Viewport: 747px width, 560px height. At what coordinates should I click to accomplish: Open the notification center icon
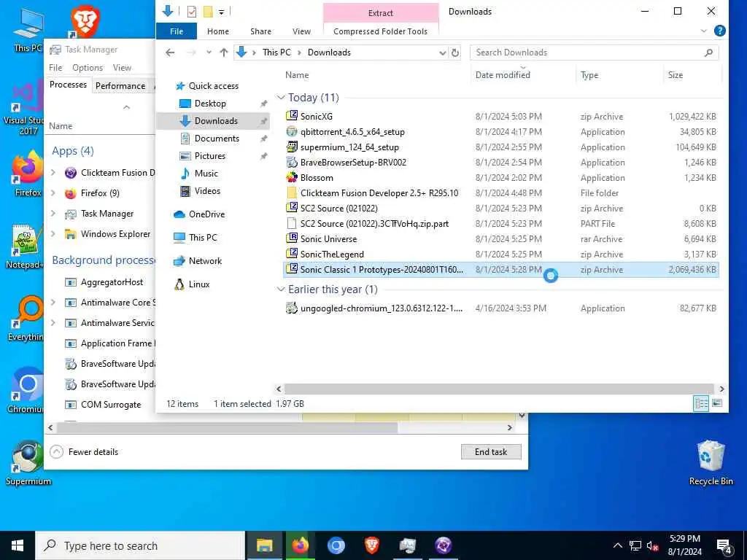pyautogui.click(x=724, y=545)
